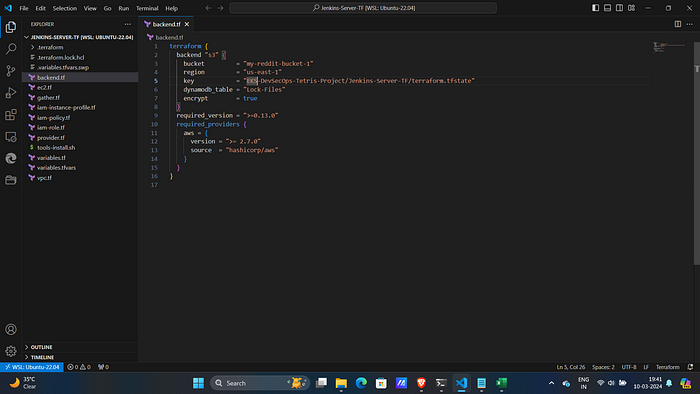
Task: Open variables.tfvars file
Action: (x=80, y=168)
